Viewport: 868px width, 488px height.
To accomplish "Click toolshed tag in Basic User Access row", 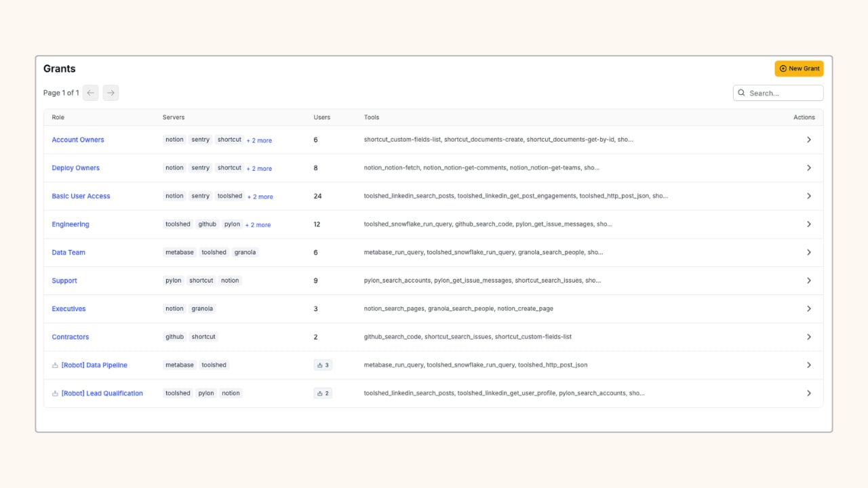I will tap(230, 196).
